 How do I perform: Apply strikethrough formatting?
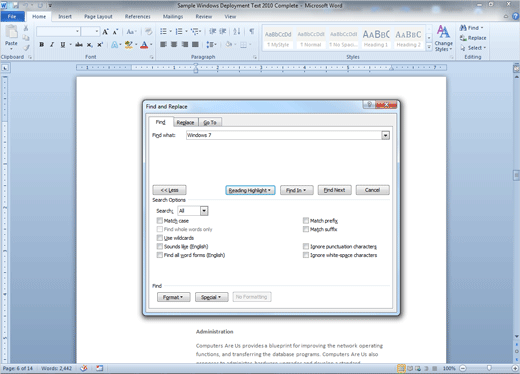[79, 45]
